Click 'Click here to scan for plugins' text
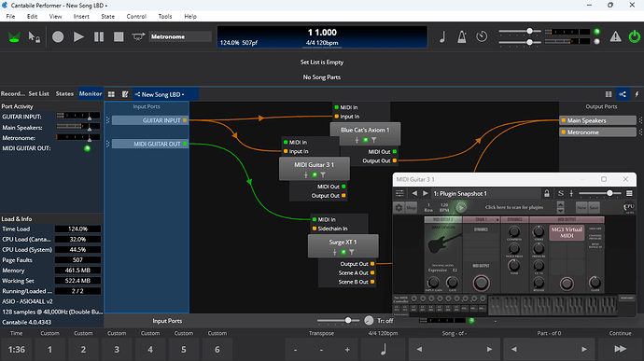 514,207
